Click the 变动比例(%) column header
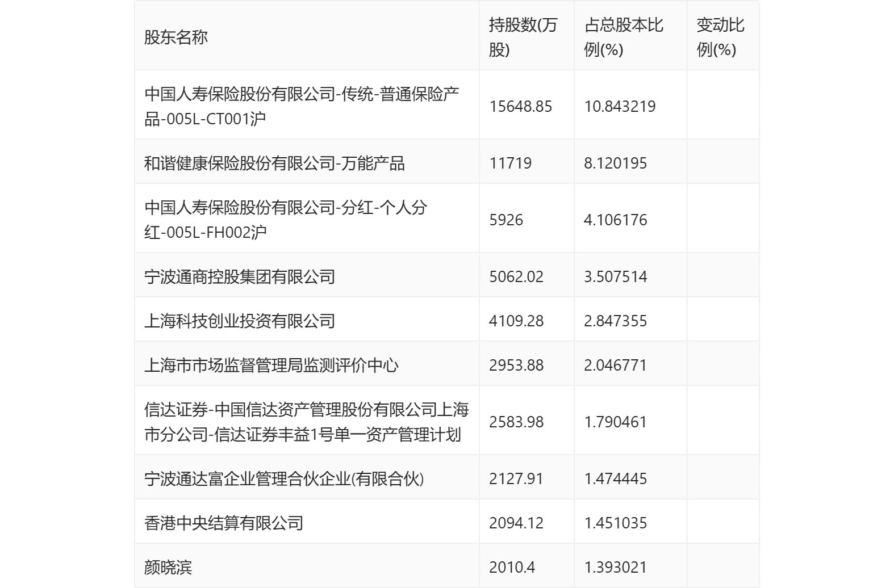894x588 pixels. click(720, 37)
